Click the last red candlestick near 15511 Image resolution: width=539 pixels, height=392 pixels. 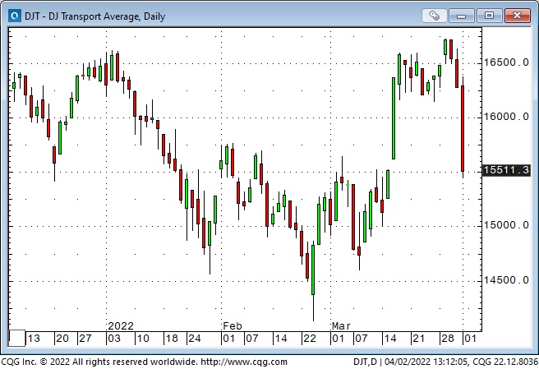[x=463, y=128]
